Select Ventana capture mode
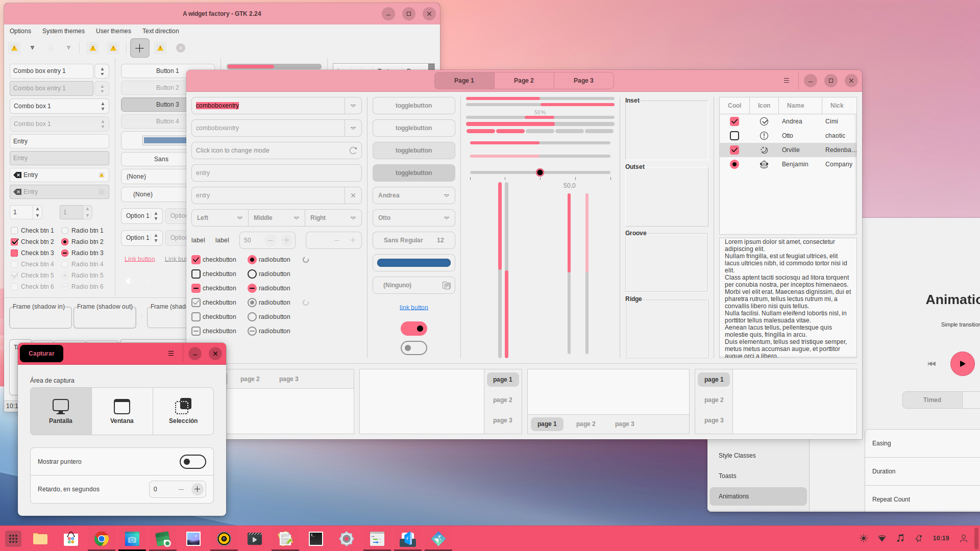This screenshot has height=551, width=980. (122, 411)
